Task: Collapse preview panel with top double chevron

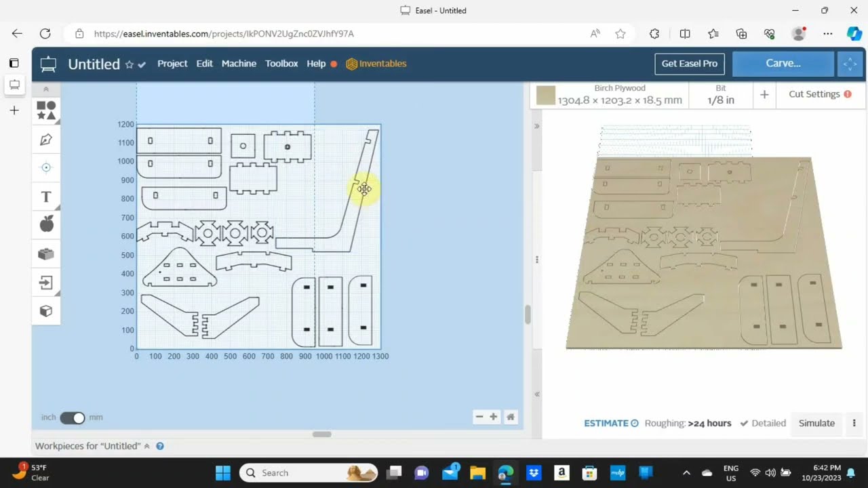Action: pos(536,126)
